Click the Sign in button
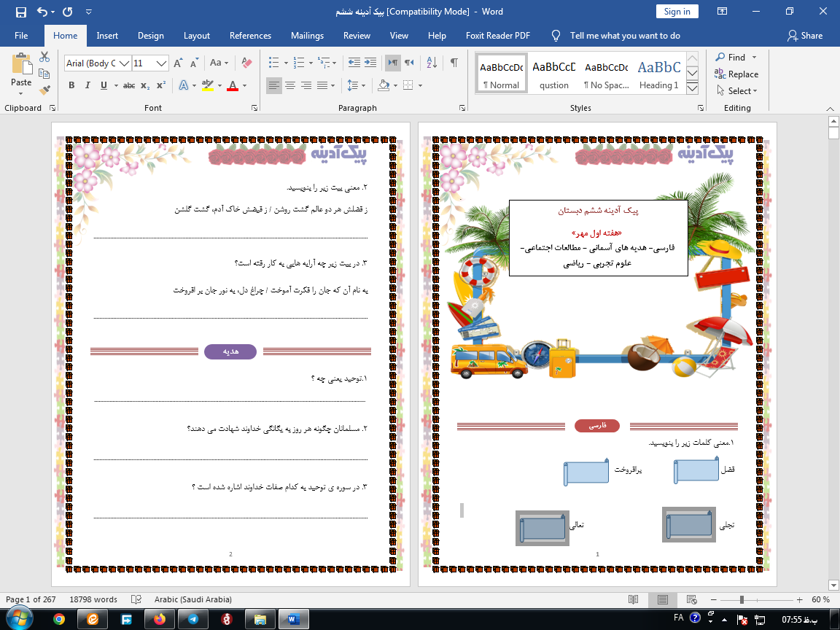This screenshot has height=630, width=840. (x=677, y=12)
